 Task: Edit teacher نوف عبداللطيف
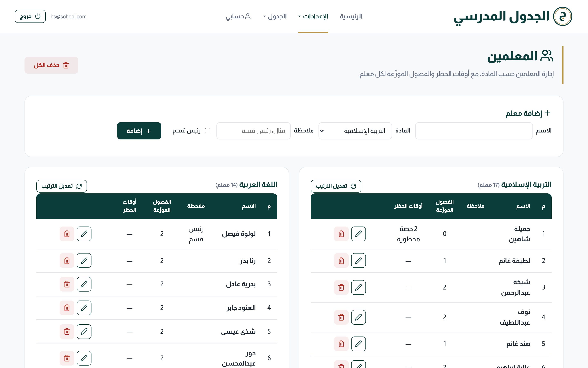(358, 317)
